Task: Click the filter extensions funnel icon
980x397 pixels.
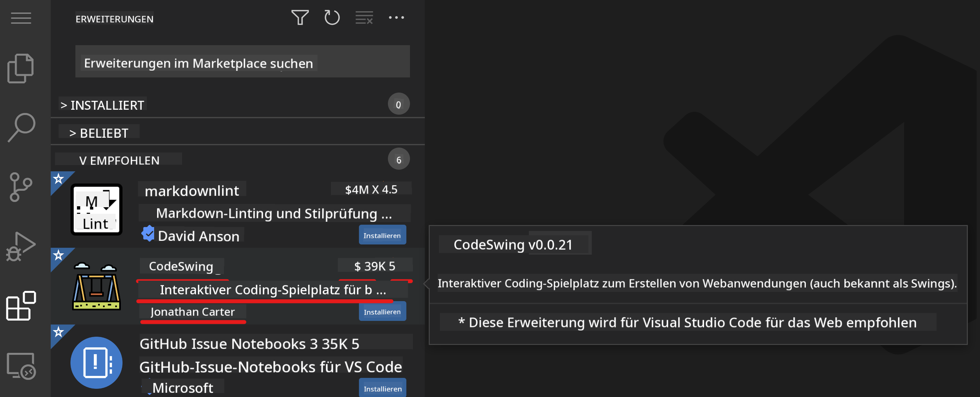Action: [300, 17]
